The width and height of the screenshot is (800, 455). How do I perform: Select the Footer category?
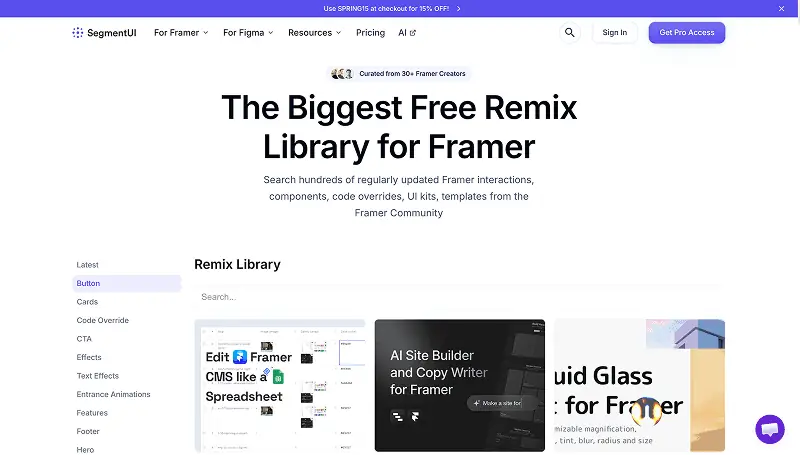(127, 432)
